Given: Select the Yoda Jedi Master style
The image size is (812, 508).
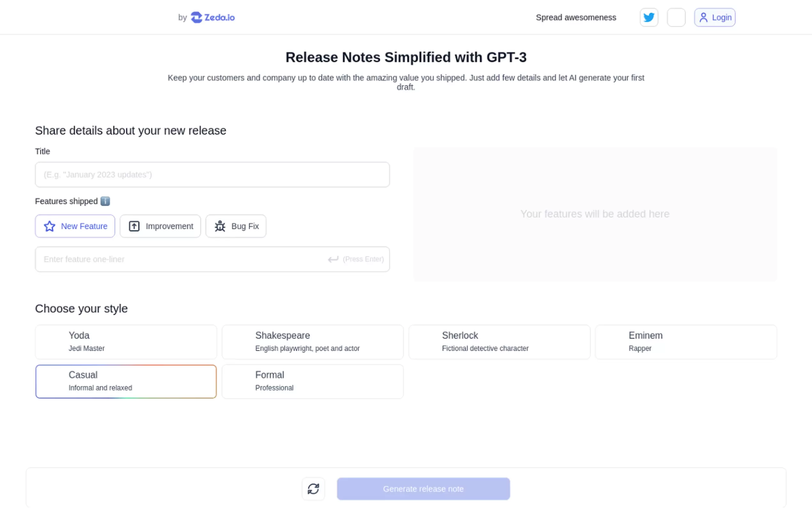Looking at the screenshot, I should coord(126,342).
